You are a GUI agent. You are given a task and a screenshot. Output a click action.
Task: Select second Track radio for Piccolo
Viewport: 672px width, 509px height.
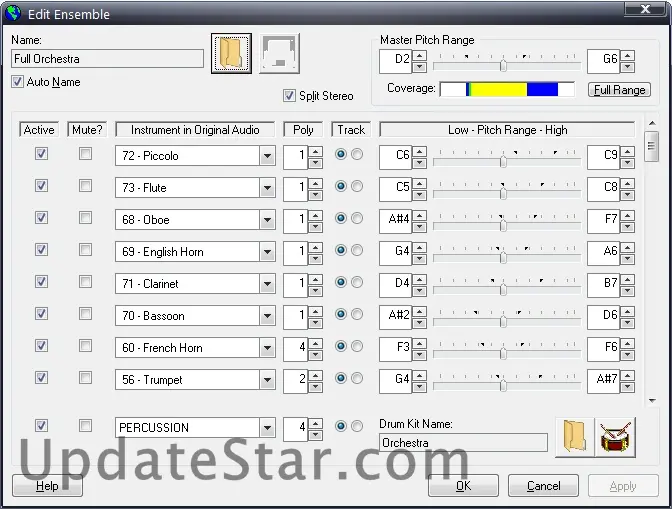point(357,154)
